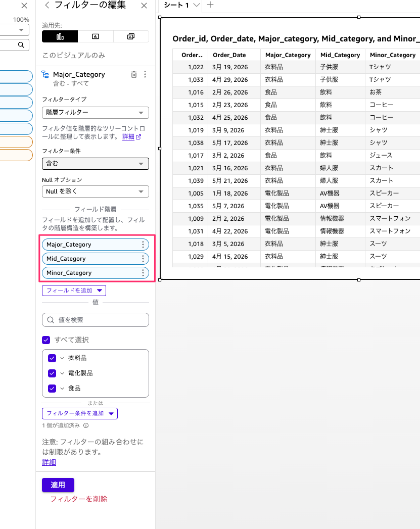Click the Major_Category column header in table
Image resolution: width=420 pixels, height=529 pixels.
click(x=288, y=55)
